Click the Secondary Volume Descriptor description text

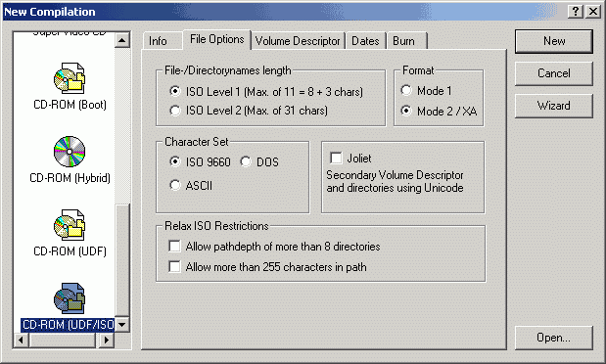point(395,181)
